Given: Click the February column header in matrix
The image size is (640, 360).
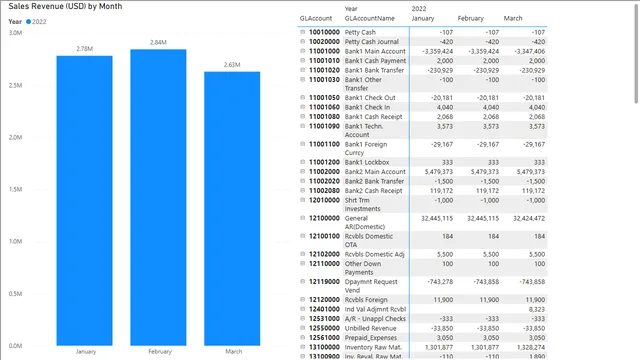Looking at the screenshot, I should click(471, 18).
